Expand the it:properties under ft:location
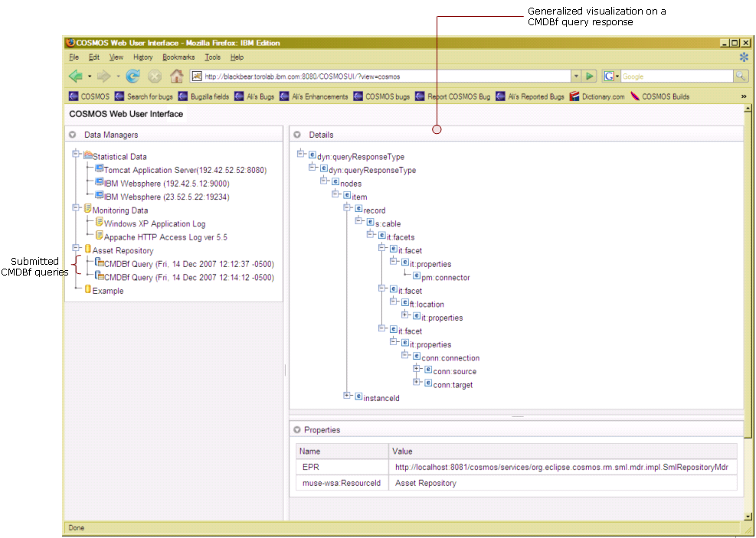756x538 pixels. click(x=405, y=315)
